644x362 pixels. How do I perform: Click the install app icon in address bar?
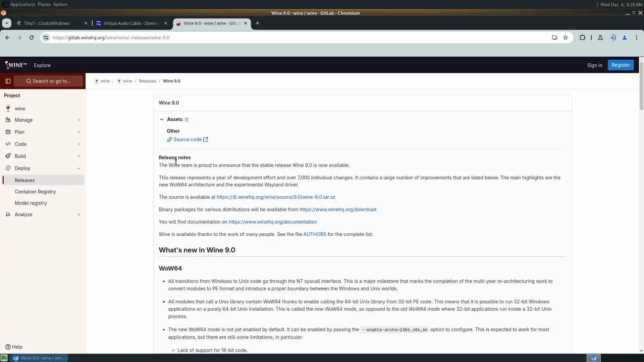pos(554,38)
